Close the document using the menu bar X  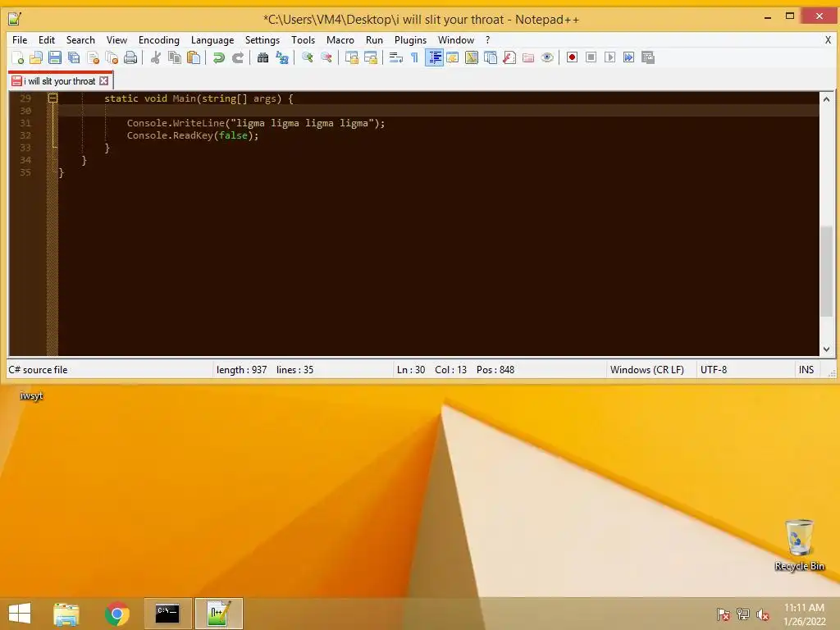[828, 40]
